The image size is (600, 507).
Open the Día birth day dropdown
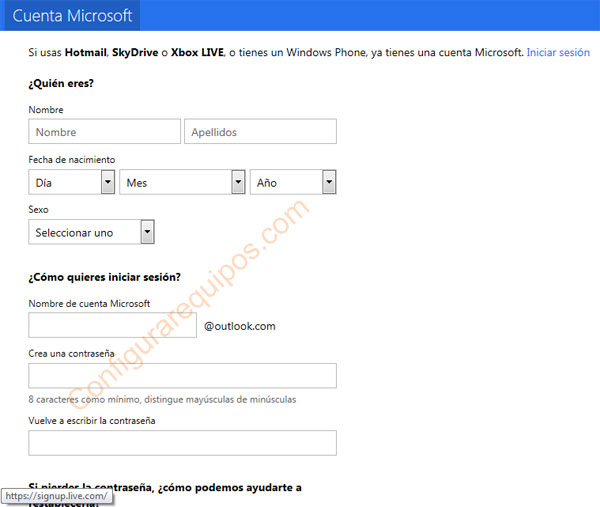pyautogui.click(x=72, y=182)
